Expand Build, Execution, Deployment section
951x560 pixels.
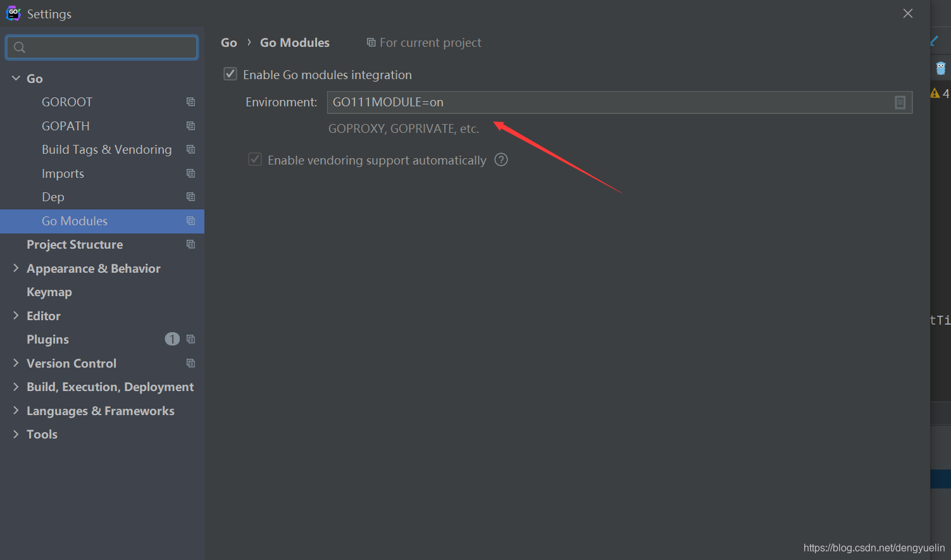(x=15, y=387)
